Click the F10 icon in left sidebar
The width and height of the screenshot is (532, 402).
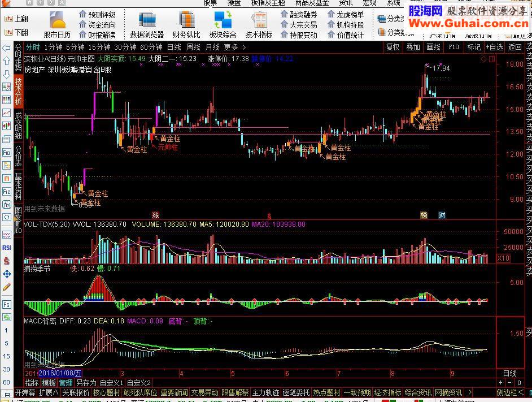6,152
